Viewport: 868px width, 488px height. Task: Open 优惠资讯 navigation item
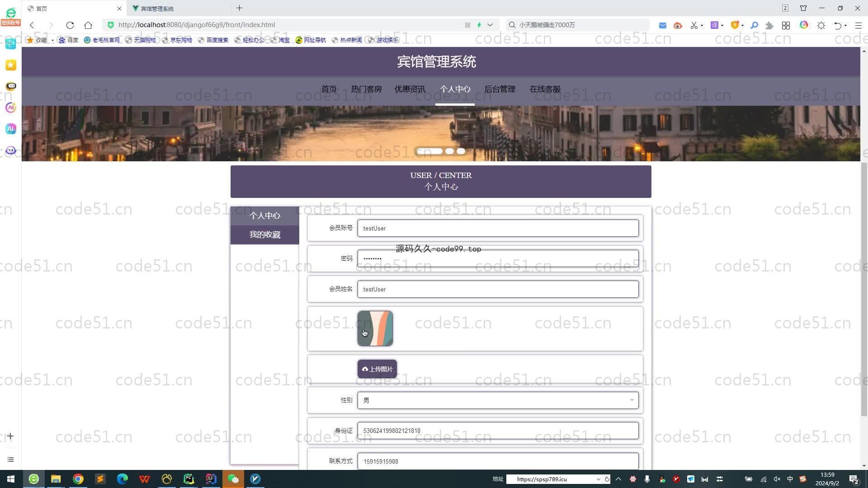pyautogui.click(x=410, y=89)
